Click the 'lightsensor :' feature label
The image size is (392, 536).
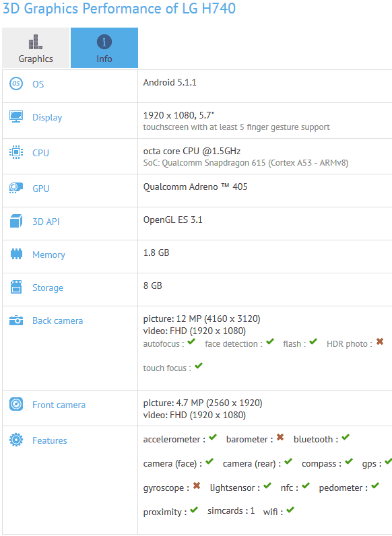pos(234,488)
